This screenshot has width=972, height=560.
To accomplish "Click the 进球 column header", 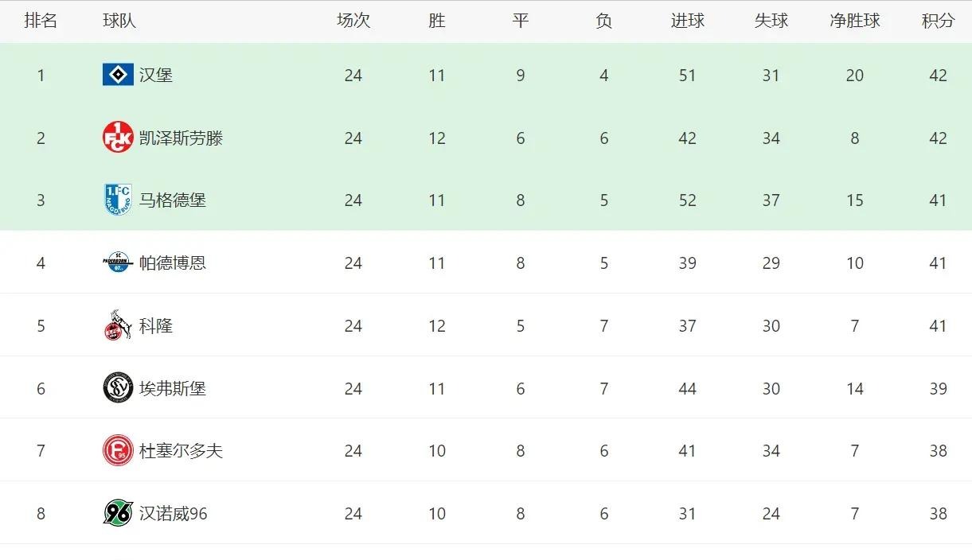I will tap(688, 21).
